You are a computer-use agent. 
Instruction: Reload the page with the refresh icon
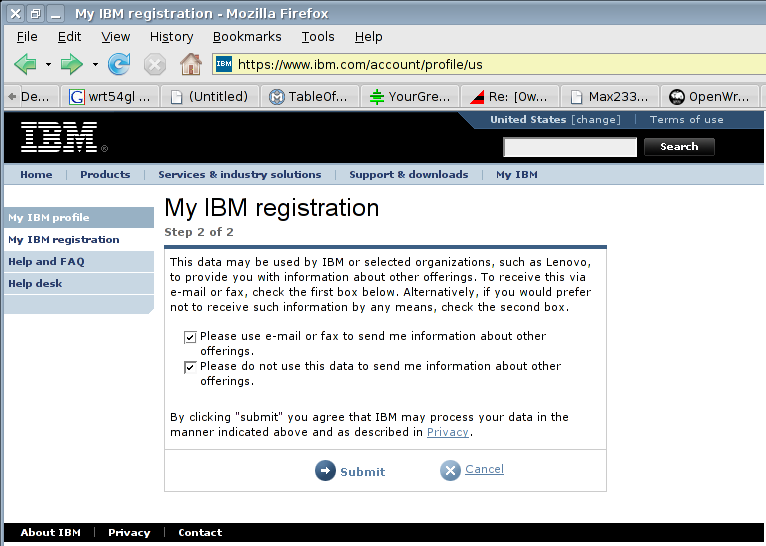119,64
